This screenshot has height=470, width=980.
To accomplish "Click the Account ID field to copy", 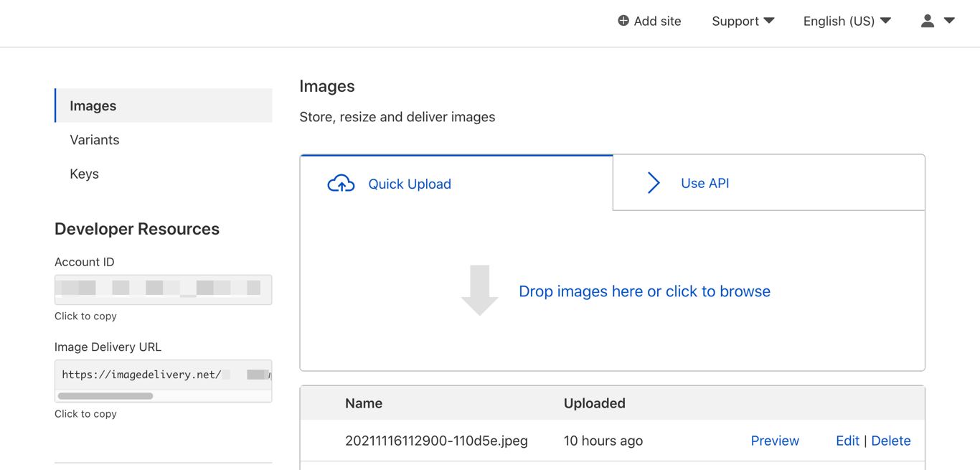I will tap(163, 289).
